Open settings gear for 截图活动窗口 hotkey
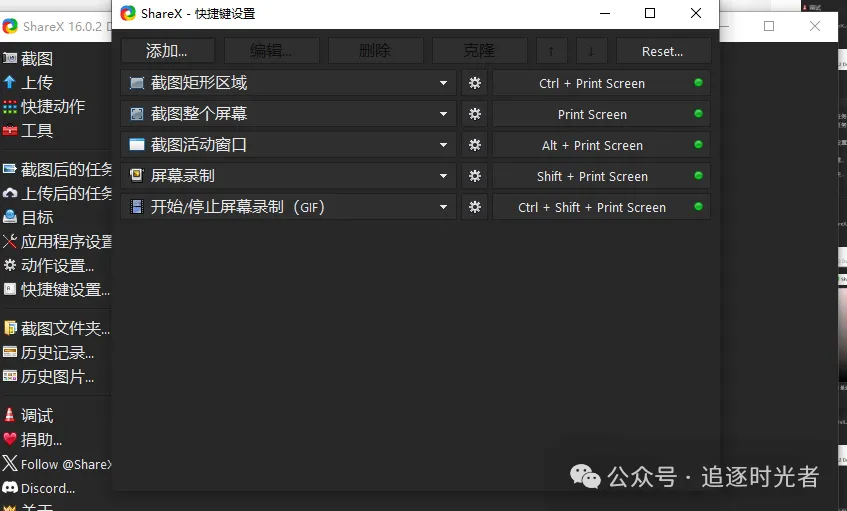This screenshot has height=511, width=847. coord(475,145)
